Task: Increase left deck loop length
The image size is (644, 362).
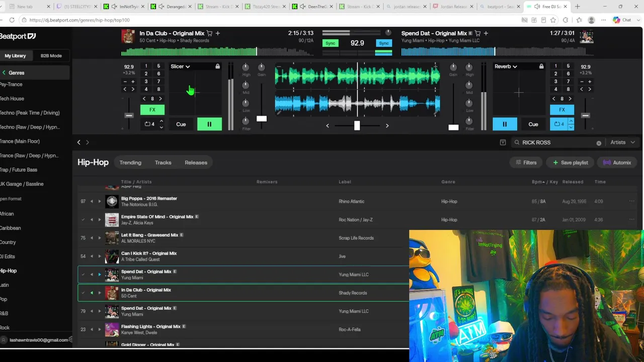Action: click(161, 121)
